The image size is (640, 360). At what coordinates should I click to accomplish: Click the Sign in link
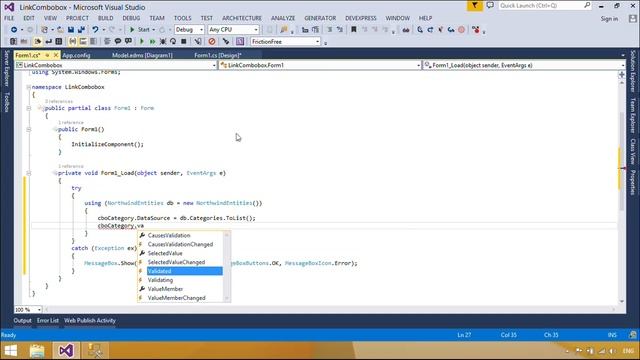(609, 19)
